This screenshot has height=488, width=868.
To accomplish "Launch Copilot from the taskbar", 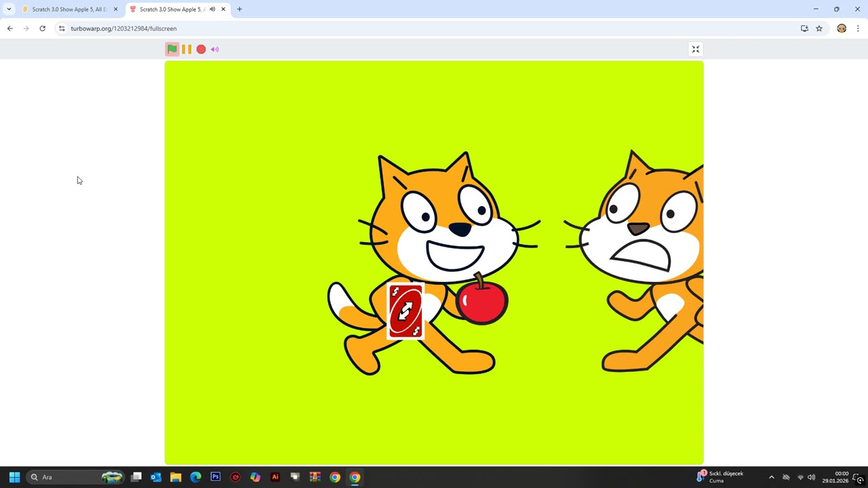I will click(255, 477).
